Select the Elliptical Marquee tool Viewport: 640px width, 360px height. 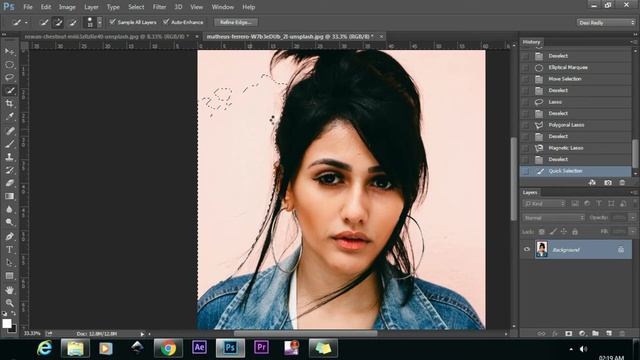click(9, 64)
